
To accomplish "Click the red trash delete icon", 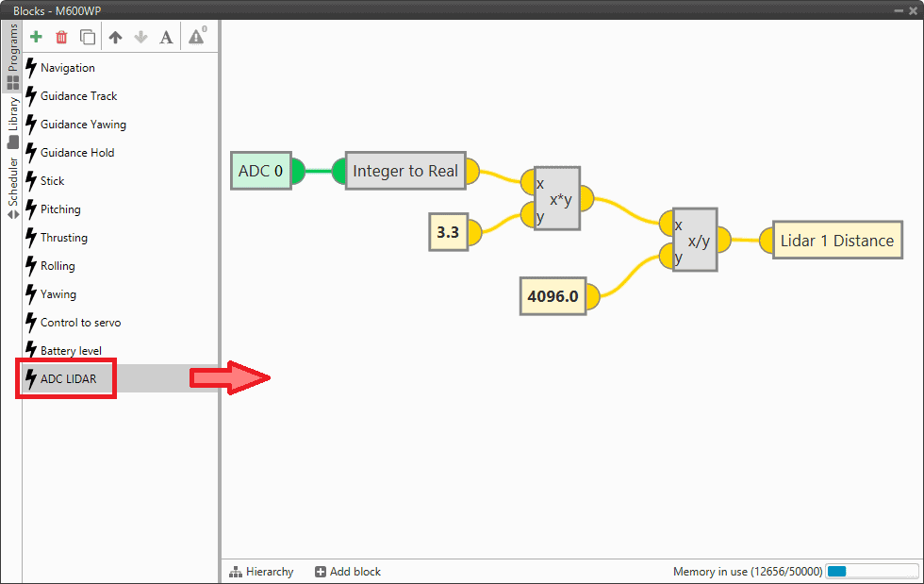I will click(x=61, y=38).
